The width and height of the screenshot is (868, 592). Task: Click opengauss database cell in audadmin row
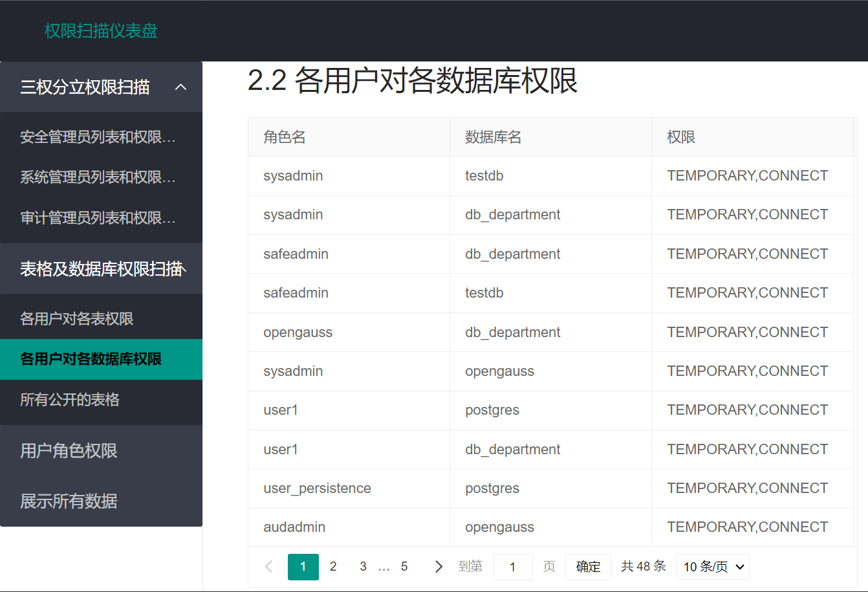click(x=551, y=527)
